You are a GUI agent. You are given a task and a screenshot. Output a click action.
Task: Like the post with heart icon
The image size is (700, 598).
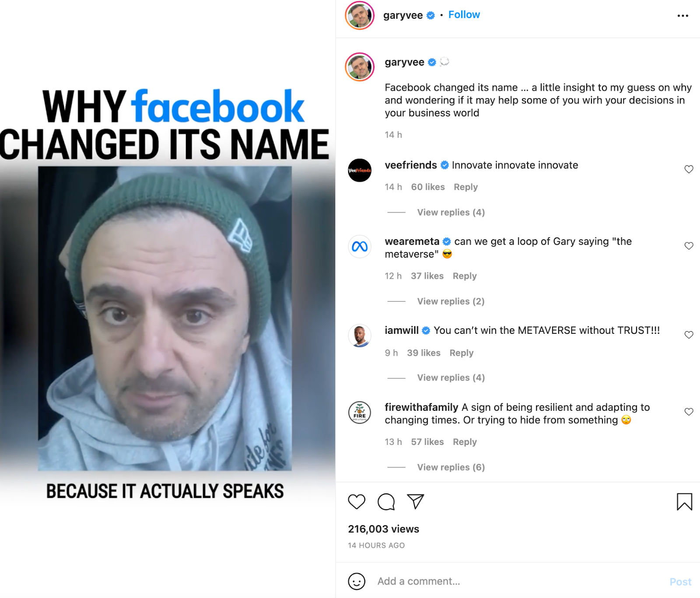(357, 502)
